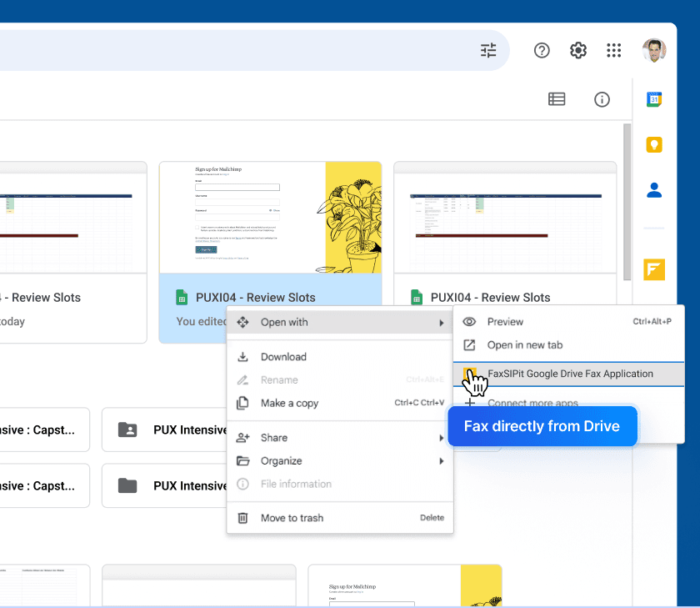The width and height of the screenshot is (700, 608).
Task: Click the green Sheets icon on highlighted file
Action: point(182,298)
